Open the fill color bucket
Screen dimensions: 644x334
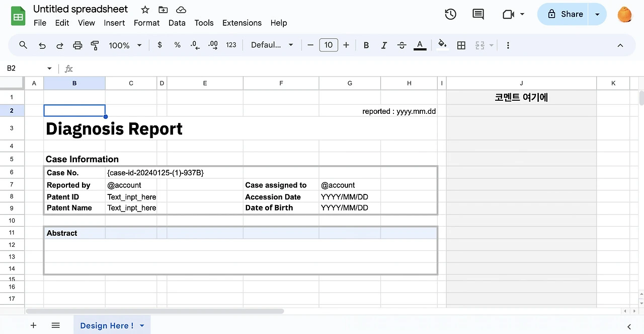pyautogui.click(x=442, y=44)
